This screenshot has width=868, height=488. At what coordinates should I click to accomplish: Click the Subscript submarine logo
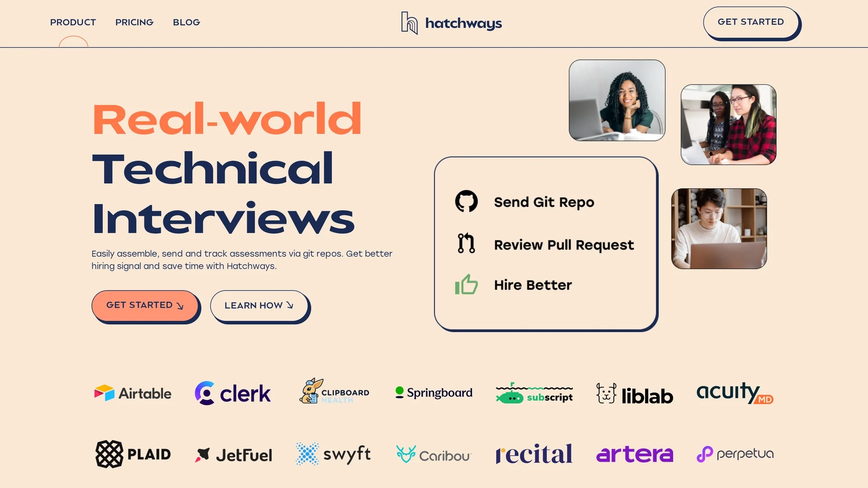point(534,393)
